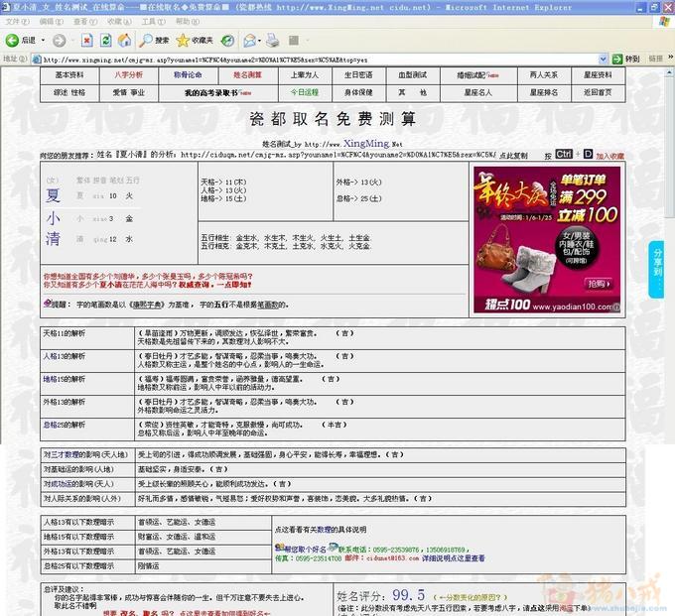The width and height of the screenshot is (675, 616).
Task: Click the Stop page loading icon
Action: pyautogui.click(x=86, y=41)
